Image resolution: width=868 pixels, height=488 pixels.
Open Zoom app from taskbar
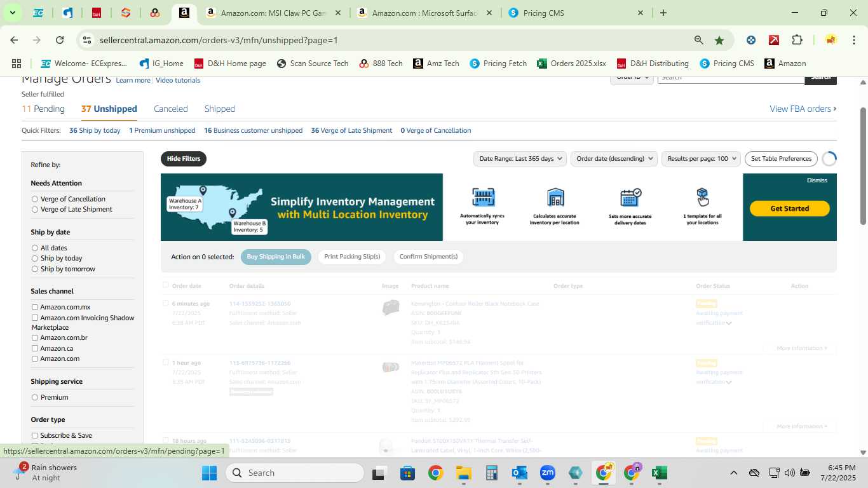548,473
